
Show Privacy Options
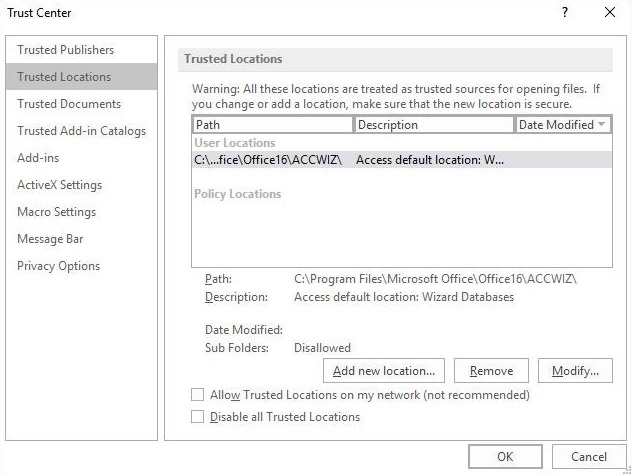58,266
